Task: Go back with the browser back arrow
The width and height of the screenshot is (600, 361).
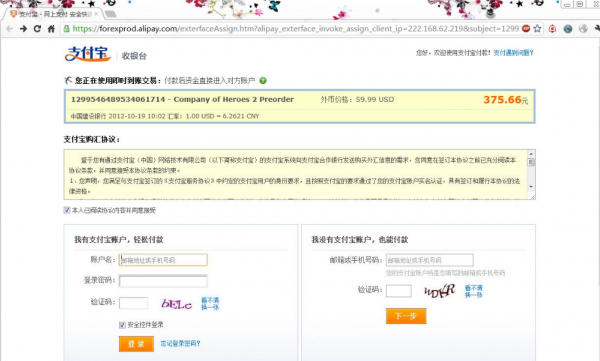Action: 10,29
